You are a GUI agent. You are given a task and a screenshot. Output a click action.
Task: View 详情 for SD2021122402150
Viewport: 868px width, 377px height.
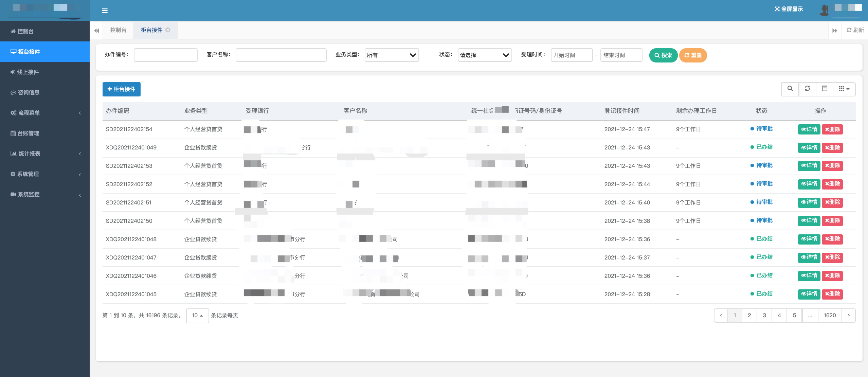(809, 220)
